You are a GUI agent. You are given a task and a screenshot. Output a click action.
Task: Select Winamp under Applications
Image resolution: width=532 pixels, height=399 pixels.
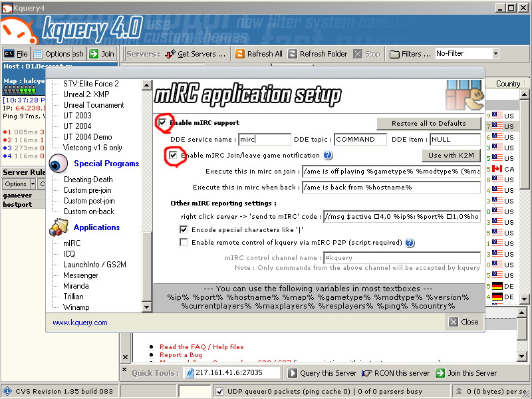[76, 307]
